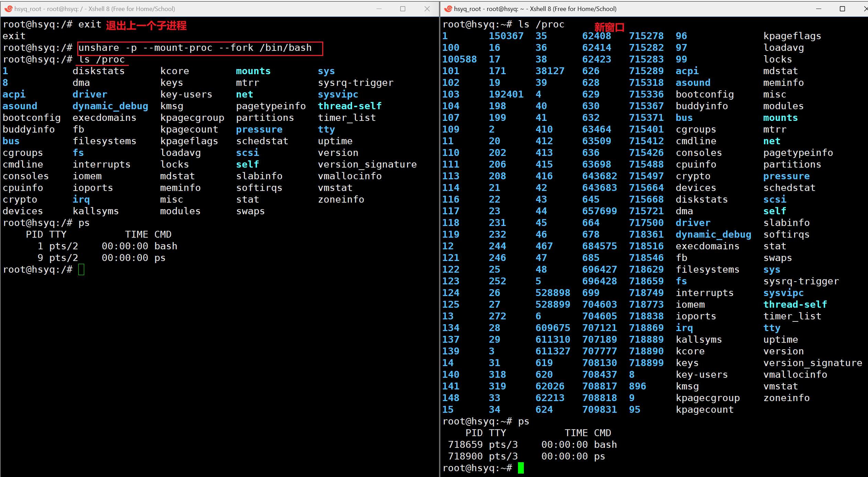Click dynamic_debug entry in right terminal listing
868x477 pixels.
[x=713, y=234]
